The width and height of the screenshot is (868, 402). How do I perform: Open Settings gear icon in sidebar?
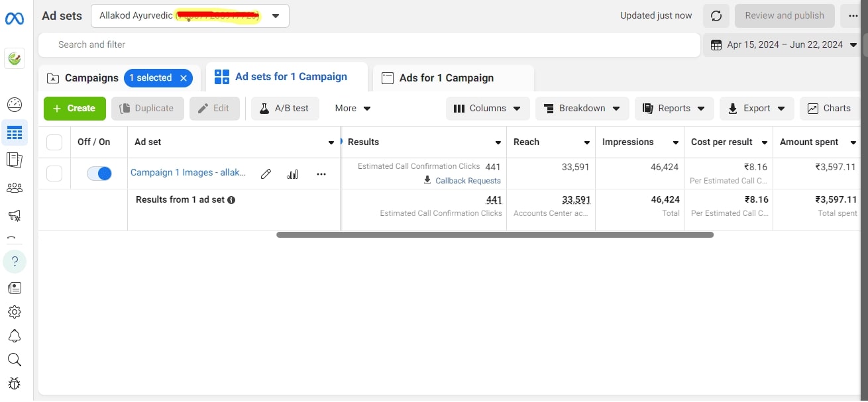(15, 312)
